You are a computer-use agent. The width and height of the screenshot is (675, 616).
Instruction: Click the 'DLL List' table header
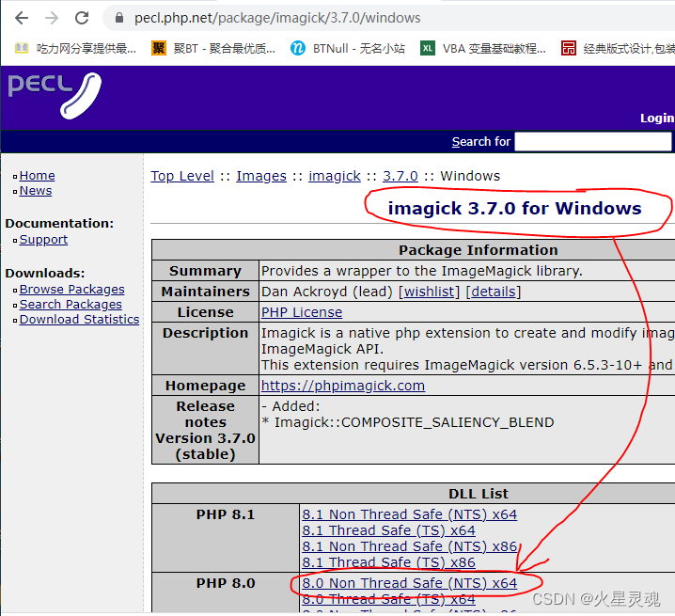479,494
